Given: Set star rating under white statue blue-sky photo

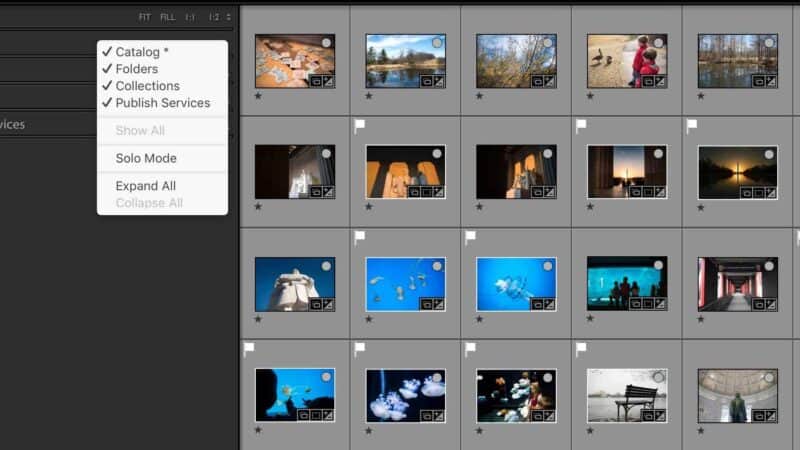Looking at the screenshot, I should click(x=258, y=319).
